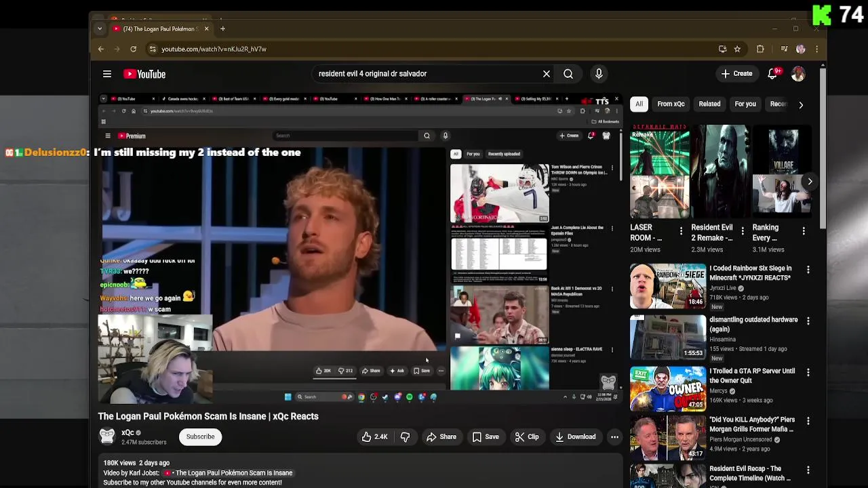868x488 pixels.
Task: Open the LASER ROOM thumbnail
Action: click(659, 172)
